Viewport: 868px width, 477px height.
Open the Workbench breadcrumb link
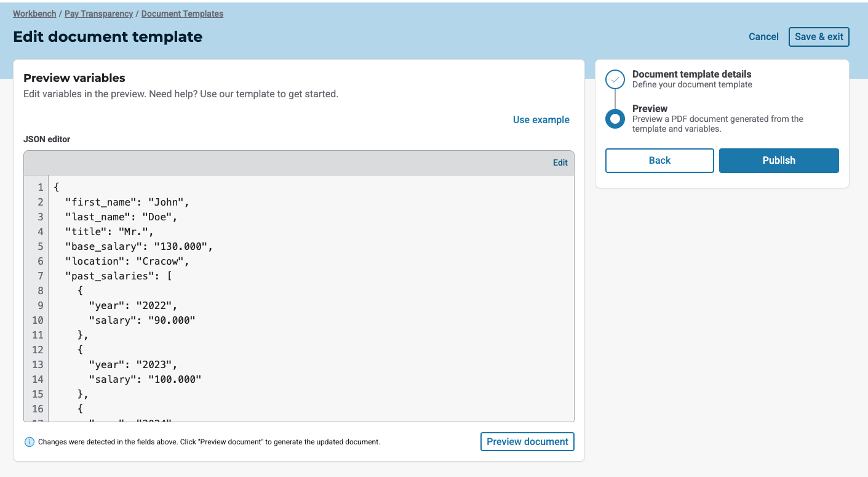pyautogui.click(x=34, y=14)
